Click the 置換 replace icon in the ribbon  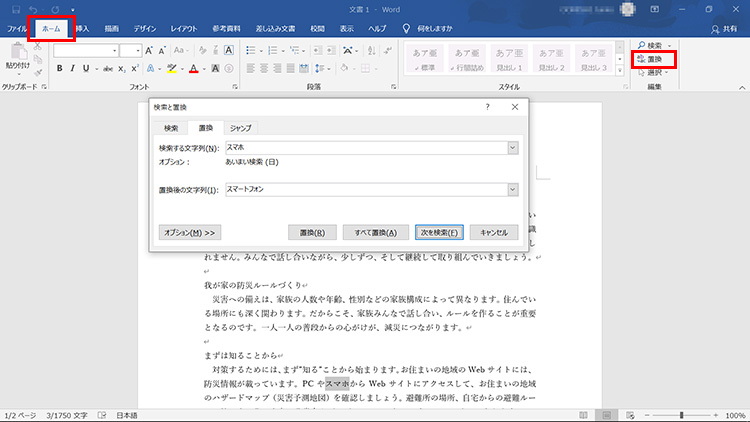point(653,59)
